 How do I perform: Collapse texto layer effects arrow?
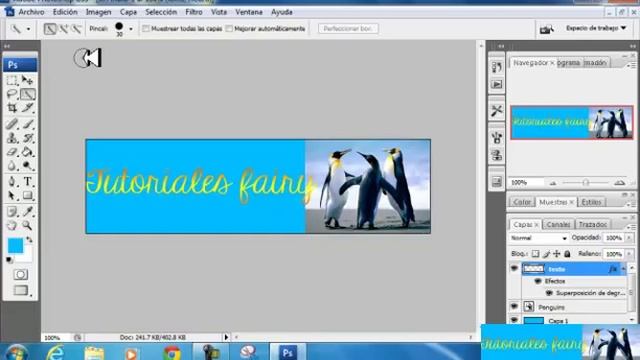coord(623,269)
